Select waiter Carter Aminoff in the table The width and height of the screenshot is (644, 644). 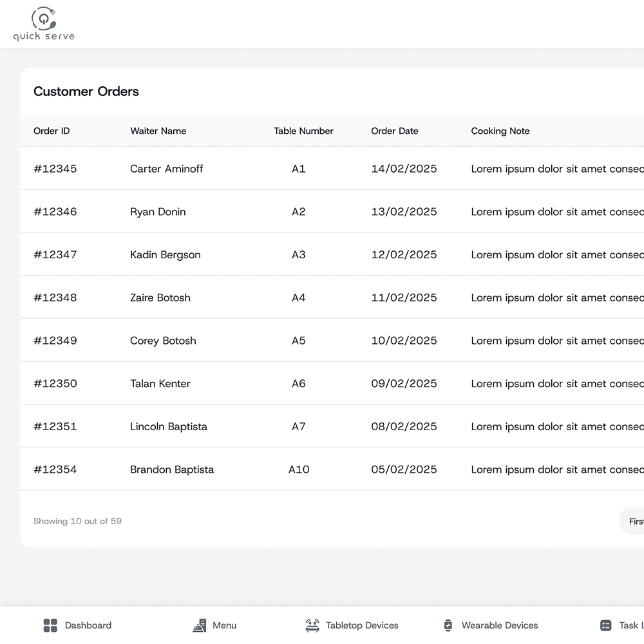click(x=166, y=169)
